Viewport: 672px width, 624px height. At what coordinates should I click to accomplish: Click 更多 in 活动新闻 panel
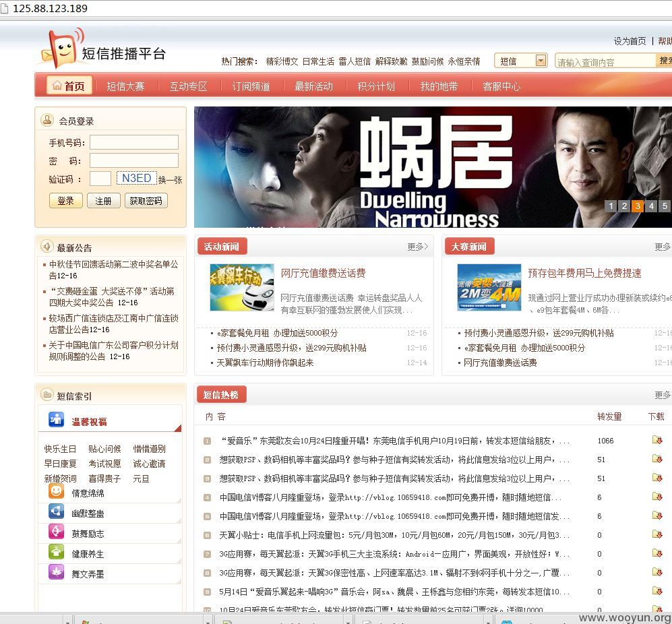click(417, 247)
